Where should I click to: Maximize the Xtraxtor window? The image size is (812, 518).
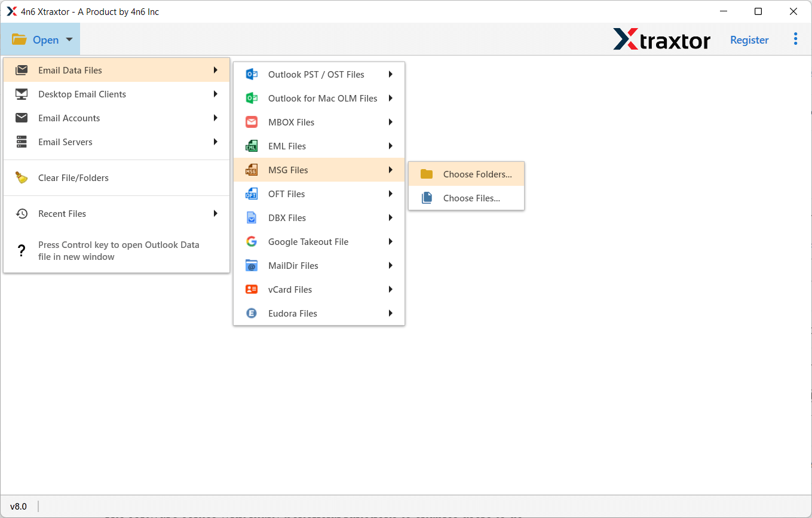click(x=758, y=11)
